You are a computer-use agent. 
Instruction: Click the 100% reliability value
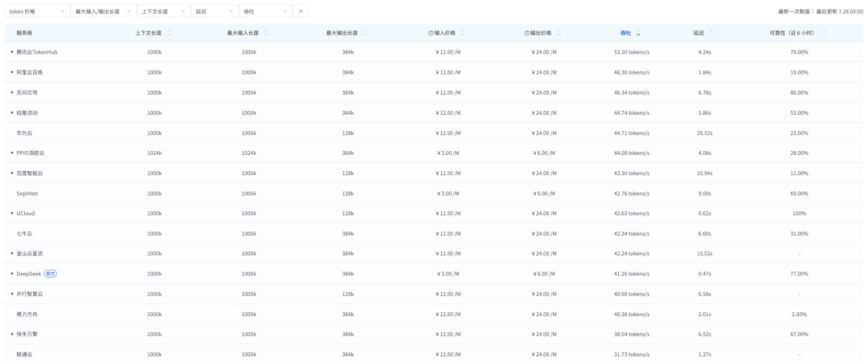799,214
